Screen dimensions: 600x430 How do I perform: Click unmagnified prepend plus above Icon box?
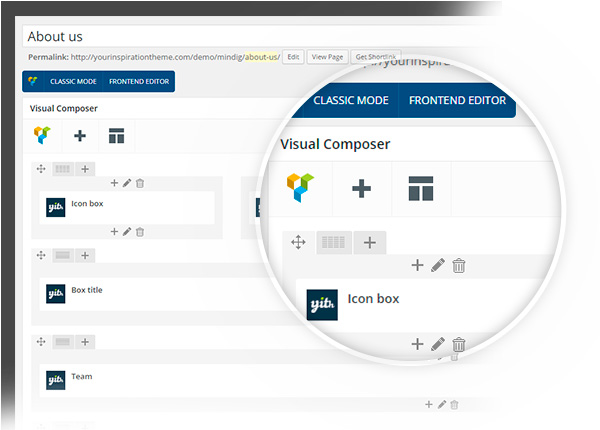114,183
